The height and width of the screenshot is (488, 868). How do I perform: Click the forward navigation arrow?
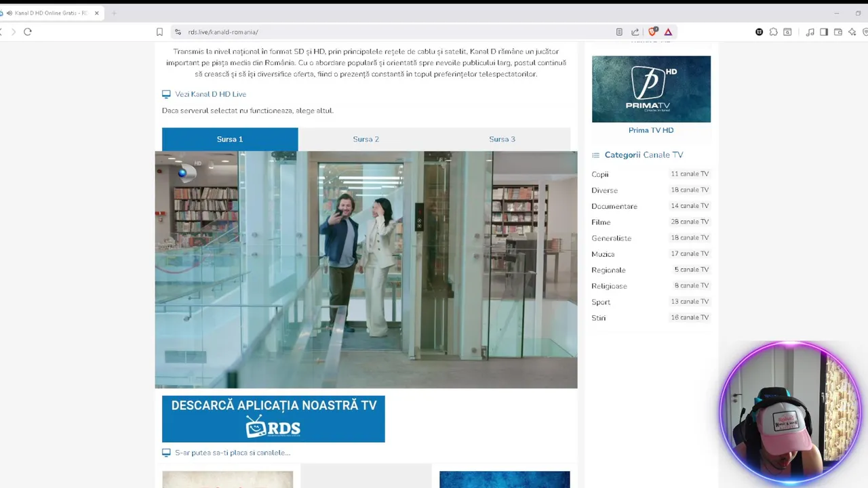coord(12,32)
